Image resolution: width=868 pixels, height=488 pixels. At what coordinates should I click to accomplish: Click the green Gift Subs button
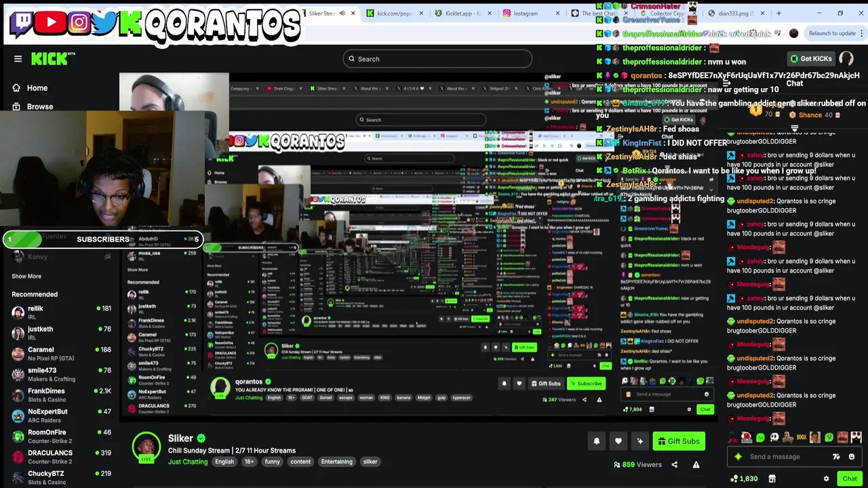(x=679, y=441)
